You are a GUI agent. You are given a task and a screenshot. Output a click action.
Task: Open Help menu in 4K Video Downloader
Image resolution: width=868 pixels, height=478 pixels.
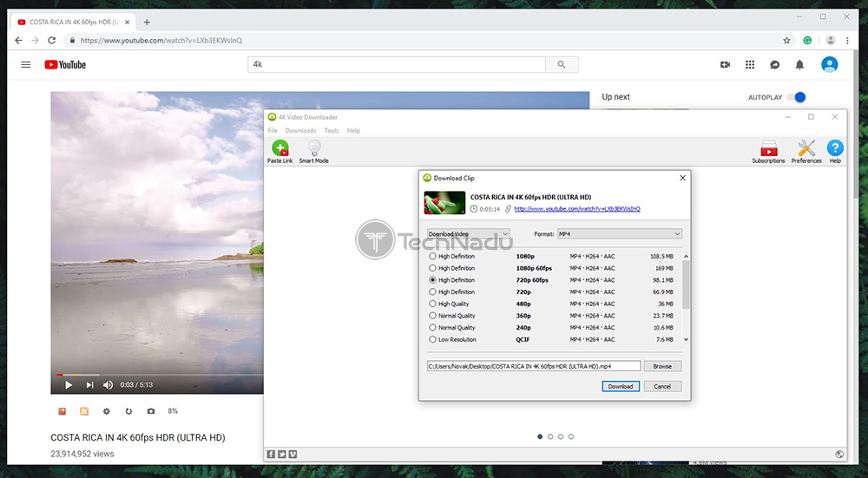(x=353, y=131)
